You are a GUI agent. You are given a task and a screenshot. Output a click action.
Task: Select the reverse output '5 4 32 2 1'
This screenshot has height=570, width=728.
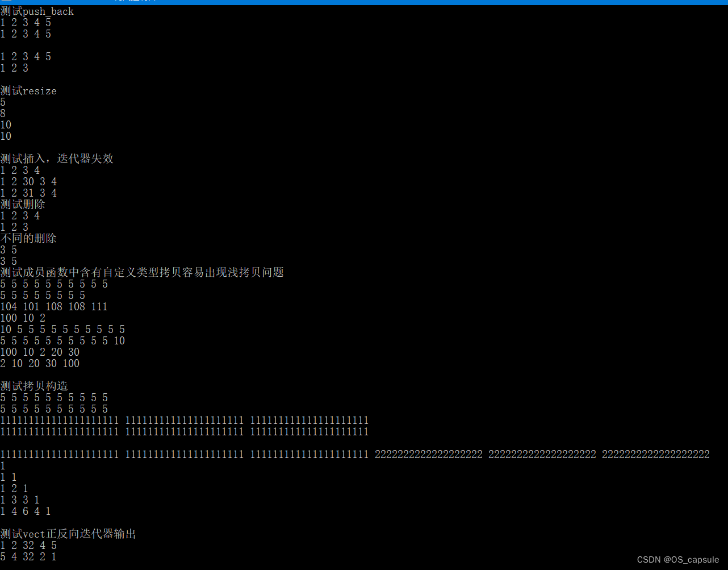(28, 557)
